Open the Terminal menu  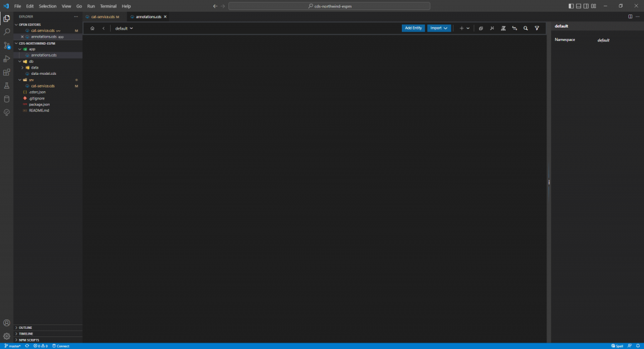tap(108, 6)
